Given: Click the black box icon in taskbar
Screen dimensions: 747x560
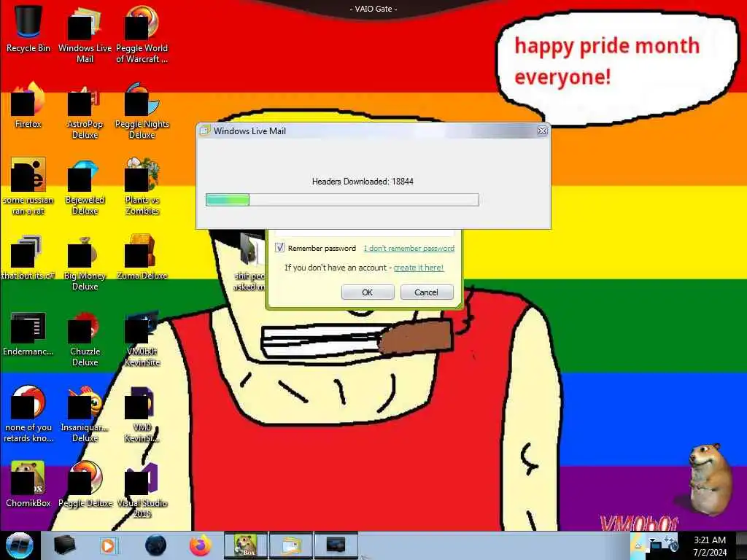Looking at the screenshot, I should (x=64, y=545).
